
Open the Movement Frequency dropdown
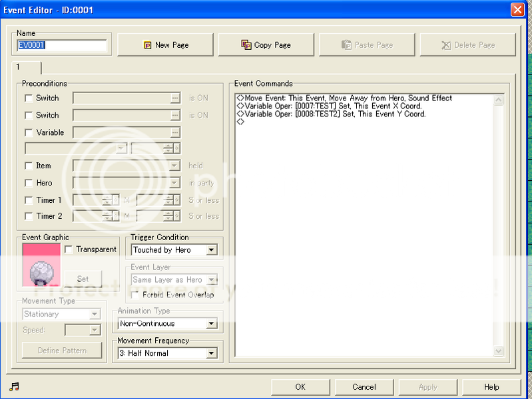click(211, 353)
